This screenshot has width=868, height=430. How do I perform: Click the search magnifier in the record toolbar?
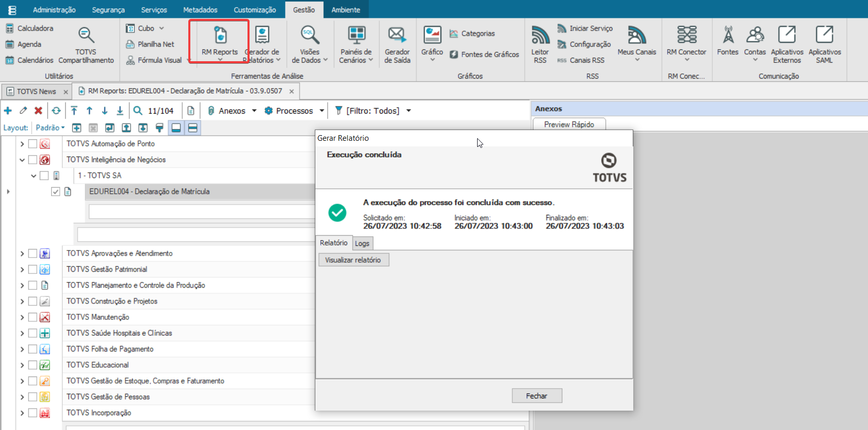click(138, 111)
